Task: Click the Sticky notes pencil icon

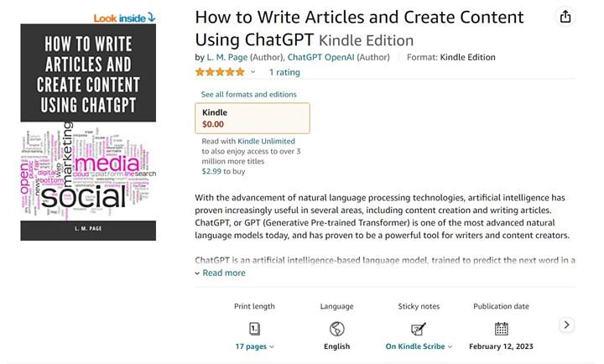Action: pyautogui.click(x=419, y=329)
